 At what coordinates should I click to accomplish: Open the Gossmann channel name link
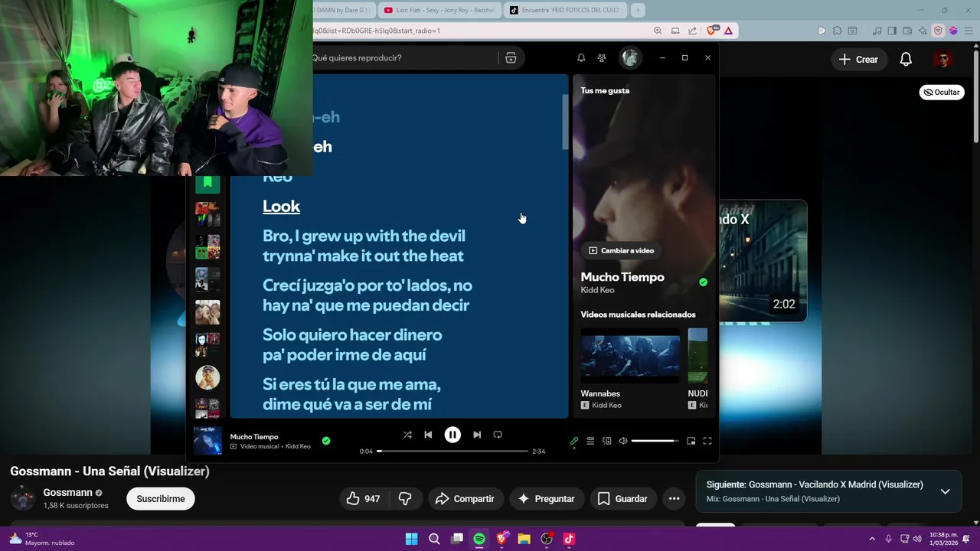coord(68,493)
